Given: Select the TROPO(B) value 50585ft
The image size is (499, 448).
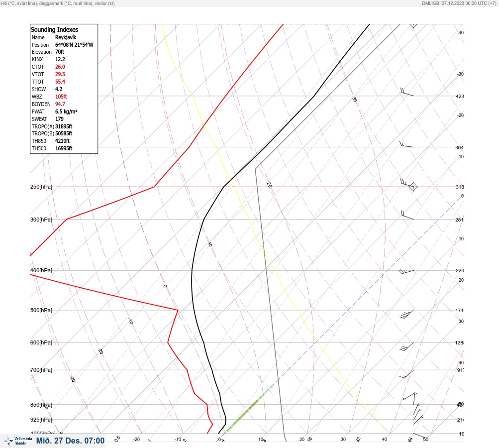Looking at the screenshot, I should point(64,133).
